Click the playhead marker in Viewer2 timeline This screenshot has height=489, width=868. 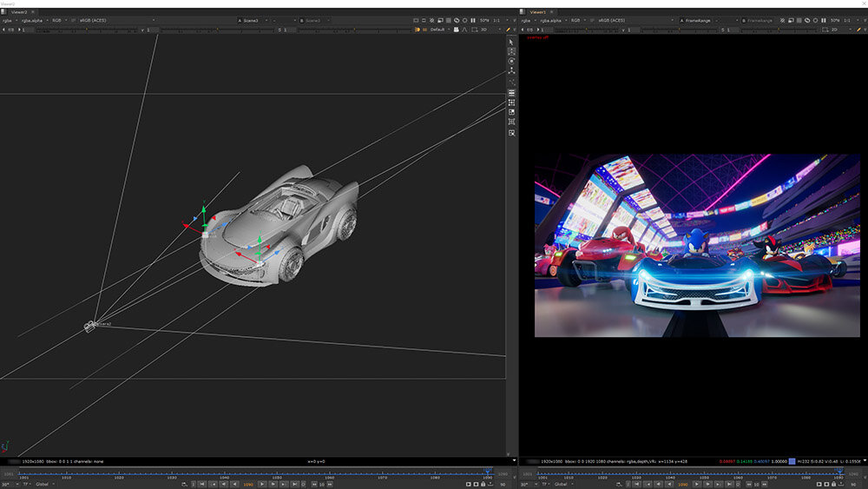click(x=487, y=472)
